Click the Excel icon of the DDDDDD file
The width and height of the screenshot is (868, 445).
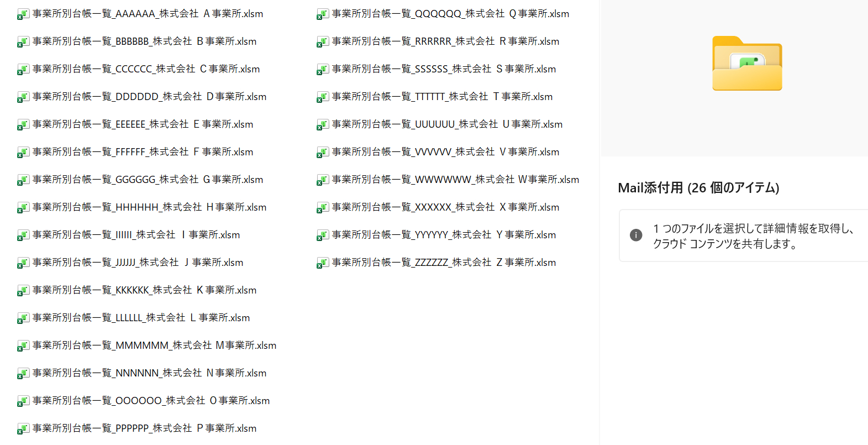[x=23, y=97]
